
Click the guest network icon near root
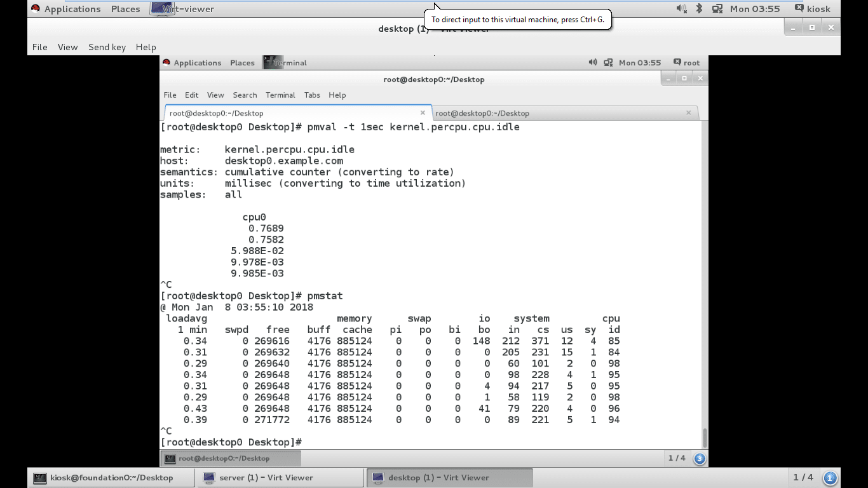tap(608, 62)
